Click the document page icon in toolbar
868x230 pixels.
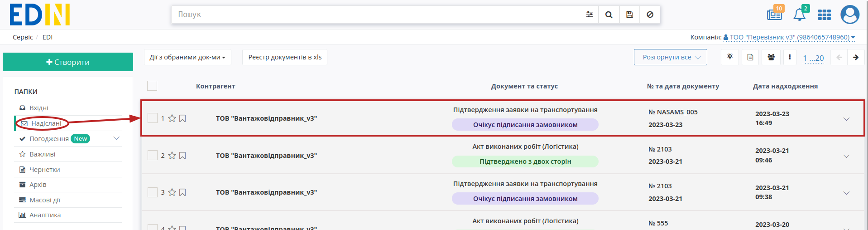coord(750,57)
